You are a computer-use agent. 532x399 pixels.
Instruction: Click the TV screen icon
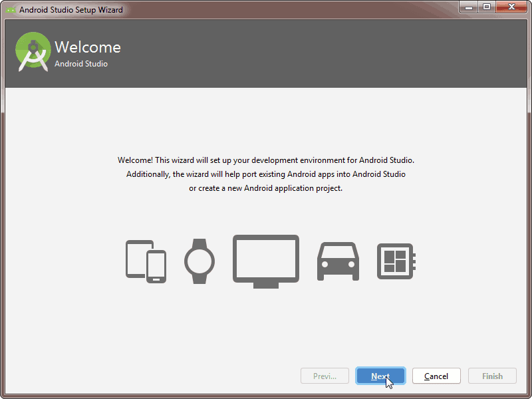(266, 261)
